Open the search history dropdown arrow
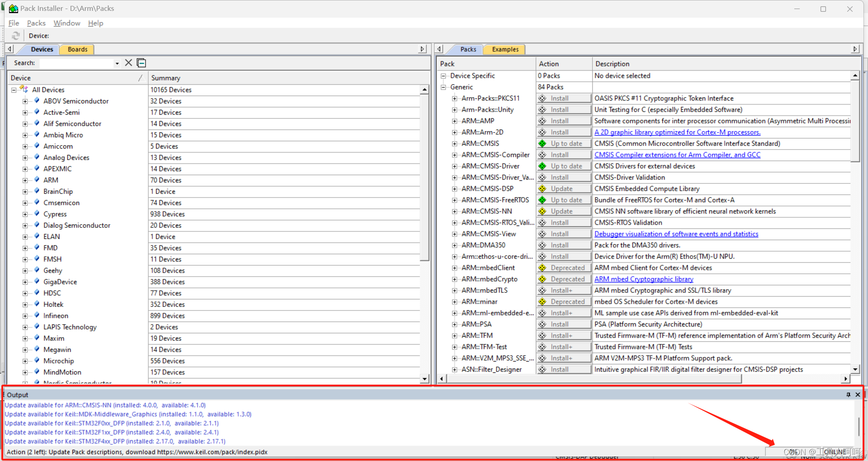Screen dimensions: 868x461 pos(117,63)
